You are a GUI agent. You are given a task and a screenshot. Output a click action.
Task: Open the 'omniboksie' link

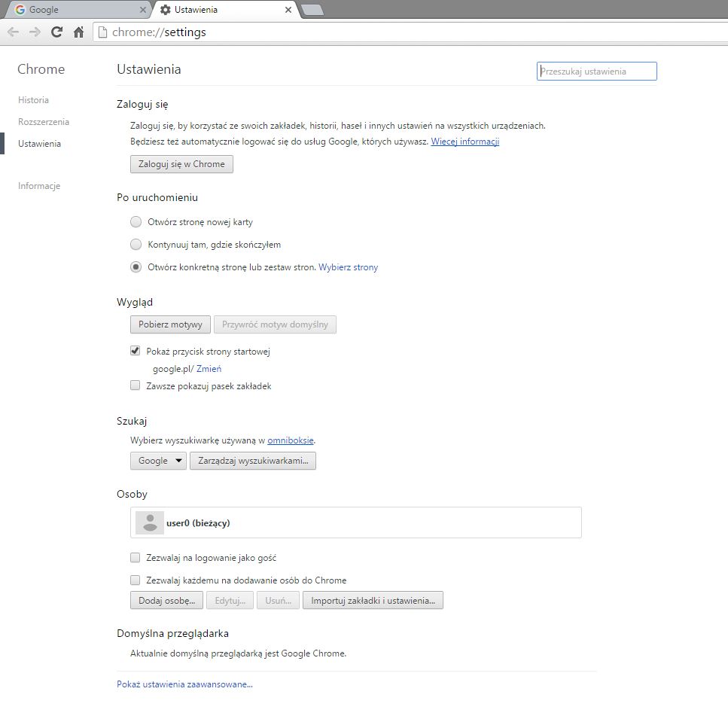[x=290, y=440]
